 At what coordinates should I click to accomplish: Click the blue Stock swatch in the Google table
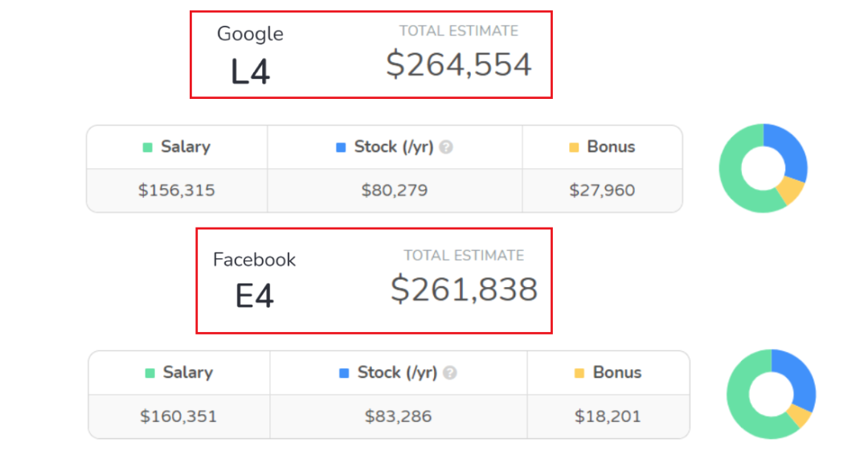tap(341, 147)
